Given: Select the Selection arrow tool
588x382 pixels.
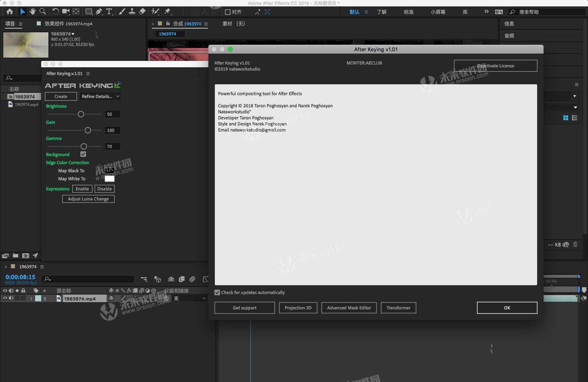Looking at the screenshot, I should coord(23,12).
